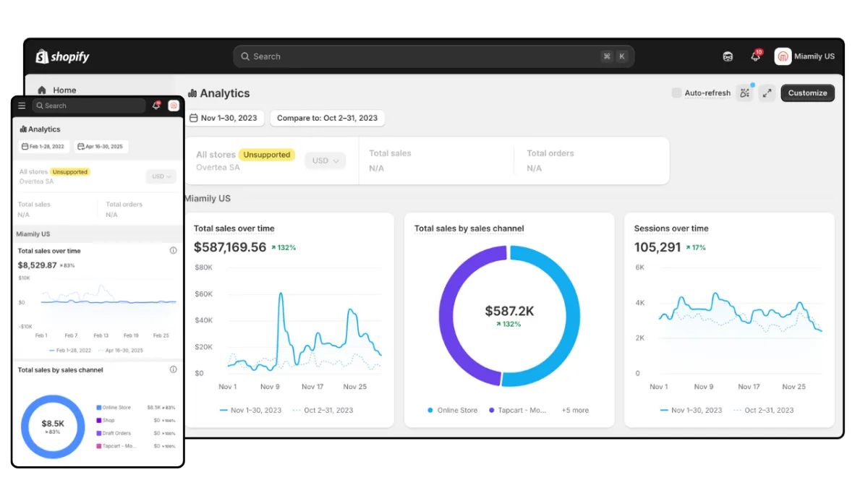
Task: Open the Miamily US account menu
Action: pos(804,56)
